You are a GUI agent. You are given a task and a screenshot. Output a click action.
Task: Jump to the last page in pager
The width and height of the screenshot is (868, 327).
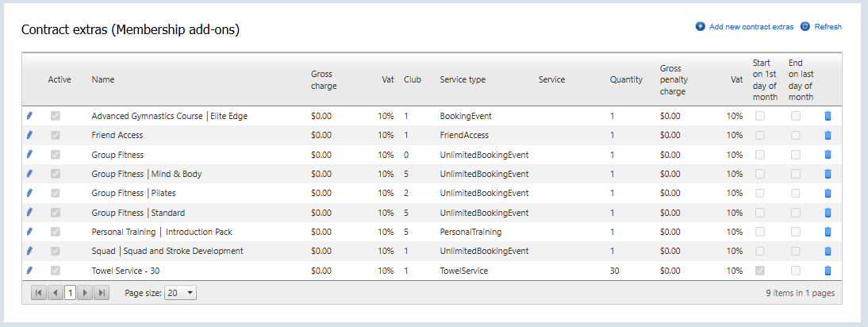point(101,293)
